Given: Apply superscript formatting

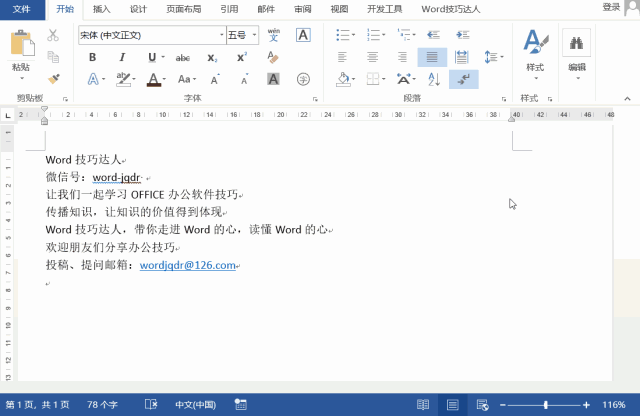Looking at the screenshot, I should tap(242, 57).
